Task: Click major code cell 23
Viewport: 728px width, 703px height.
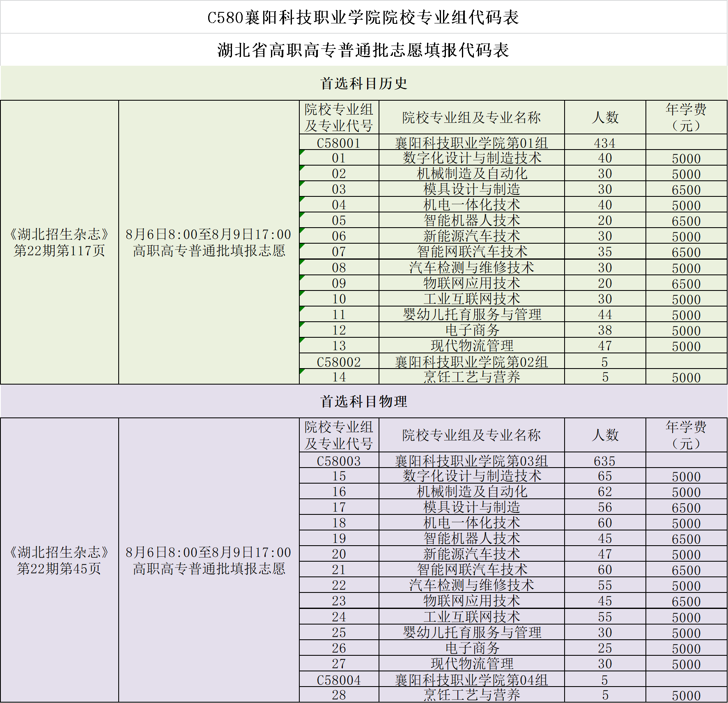Action: tap(339, 601)
